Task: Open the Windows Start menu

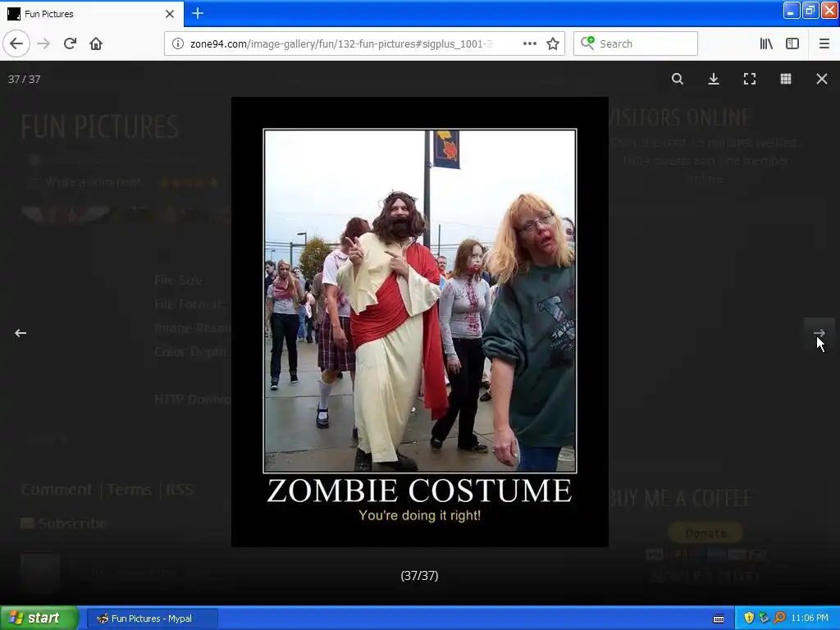Action: pos(39,618)
